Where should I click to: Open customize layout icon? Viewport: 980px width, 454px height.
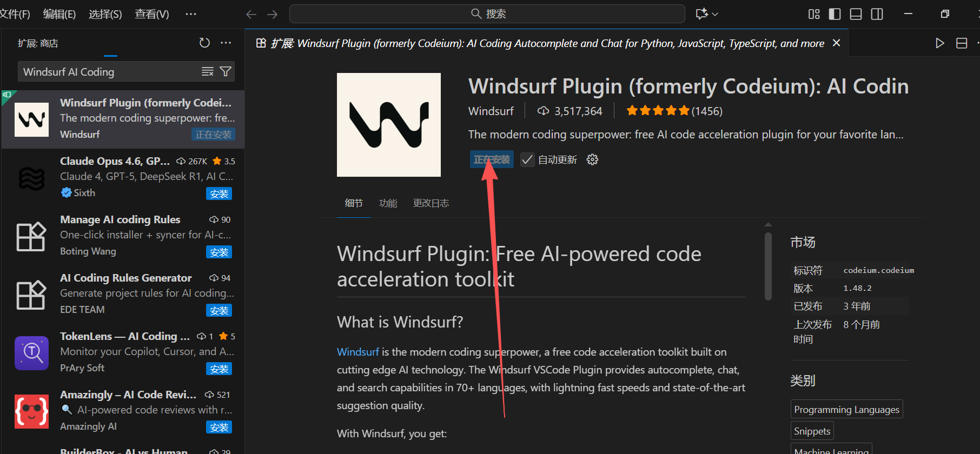[814, 14]
